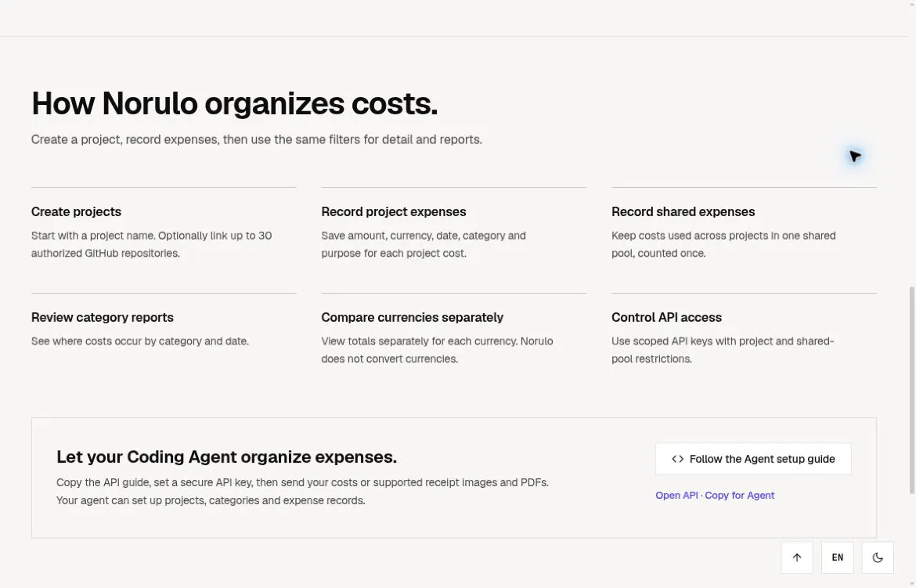Click the How Norulo organizes costs title
The image size is (916, 588).
(234, 103)
